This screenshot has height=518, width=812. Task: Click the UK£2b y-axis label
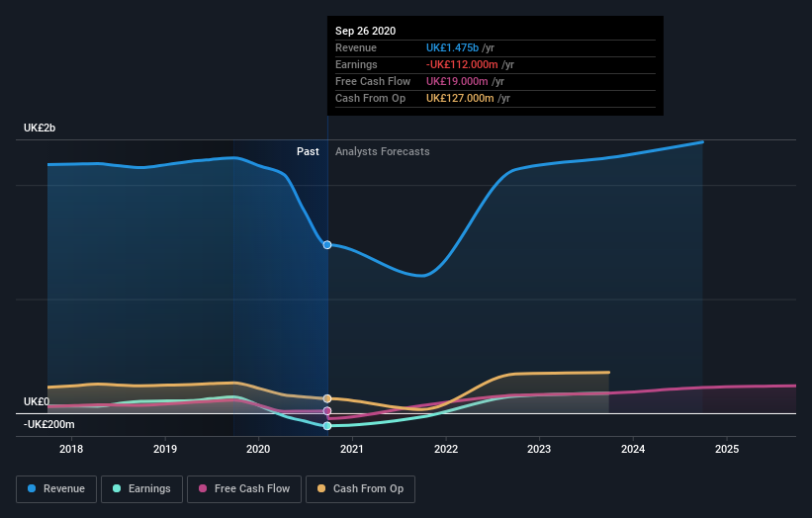pyautogui.click(x=40, y=128)
